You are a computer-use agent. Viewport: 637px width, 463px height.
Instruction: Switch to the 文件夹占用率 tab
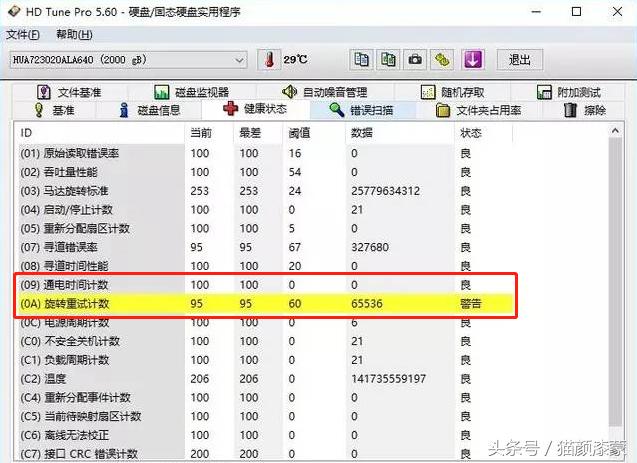click(x=479, y=110)
